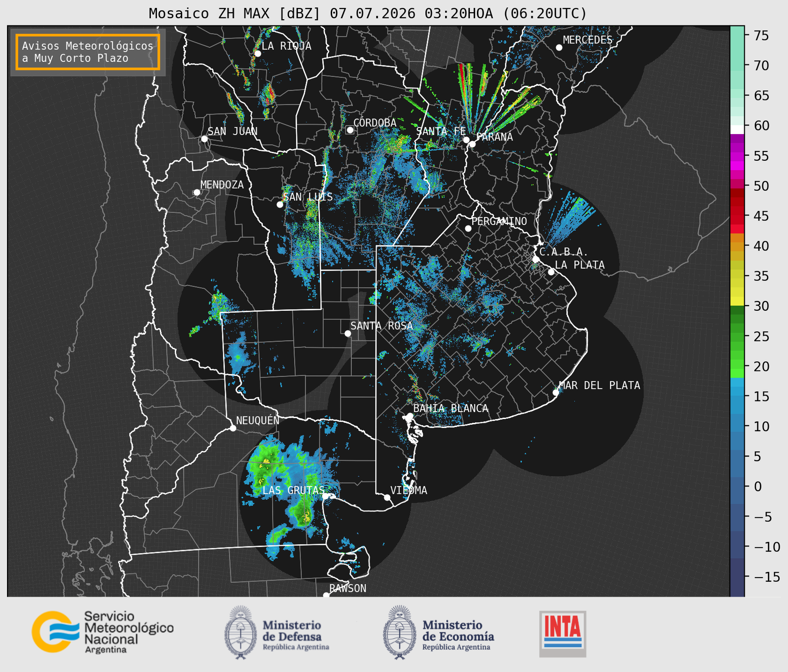Click the Santa Rosa city marker
The width and height of the screenshot is (788, 672).
348,333
